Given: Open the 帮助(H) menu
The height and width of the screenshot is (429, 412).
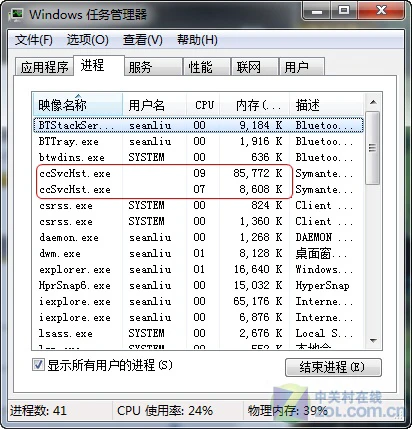Looking at the screenshot, I should tap(197, 40).
